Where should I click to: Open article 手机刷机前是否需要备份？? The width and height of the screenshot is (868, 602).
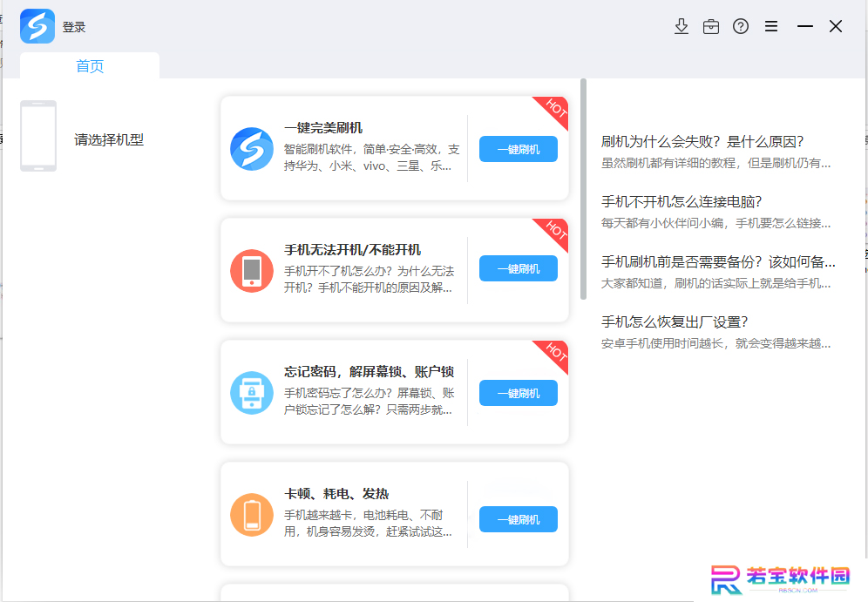coord(718,261)
